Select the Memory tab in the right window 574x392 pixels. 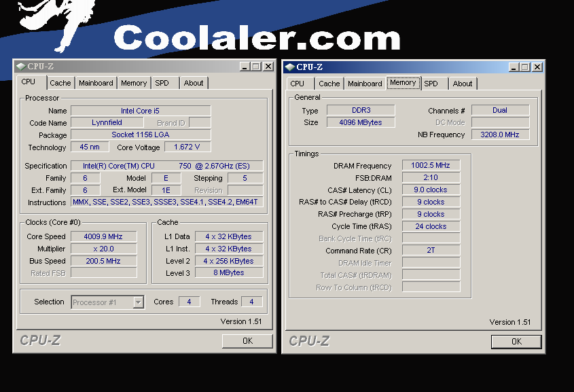click(403, 83)
